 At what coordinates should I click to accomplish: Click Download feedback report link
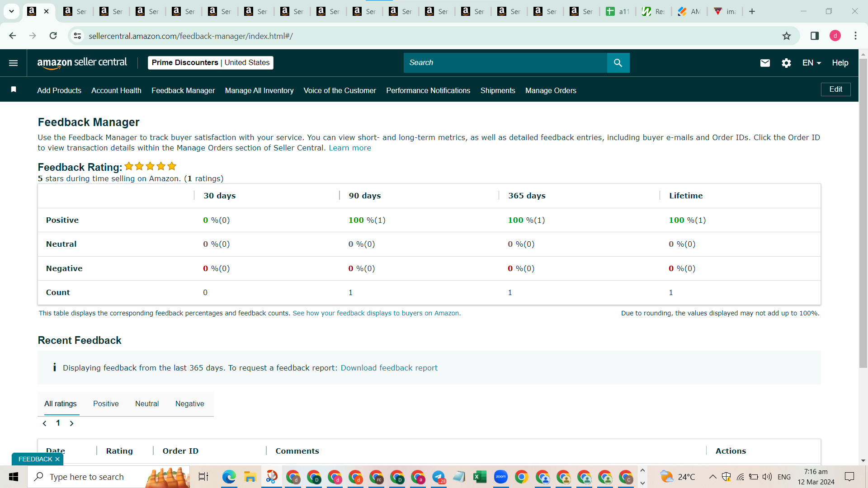389,368
